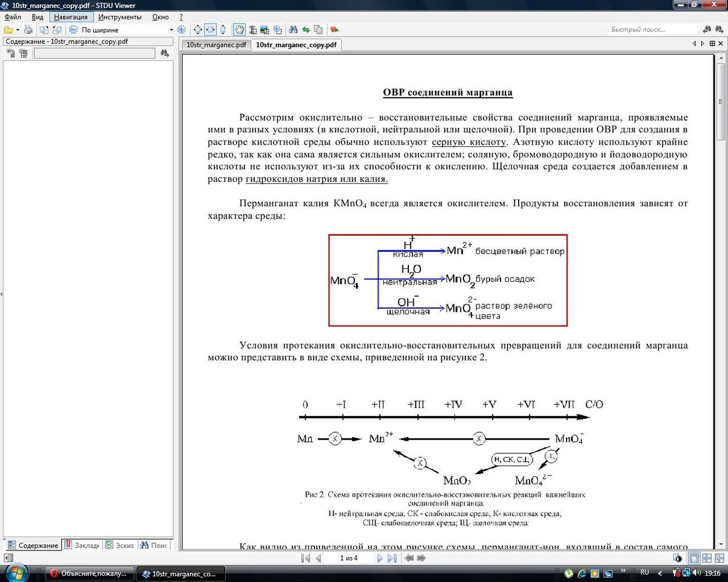
Task: Click the zoom out minus icon
Action: [x=73, y=30]
